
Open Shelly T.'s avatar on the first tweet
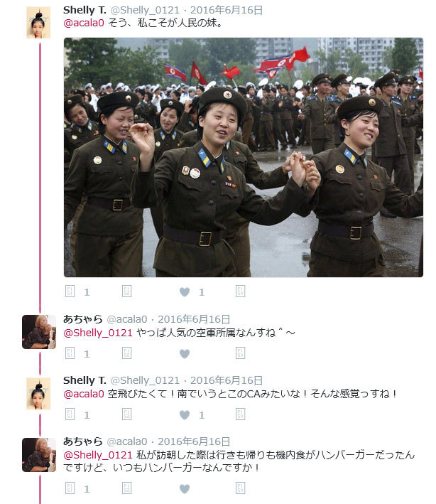38,23
